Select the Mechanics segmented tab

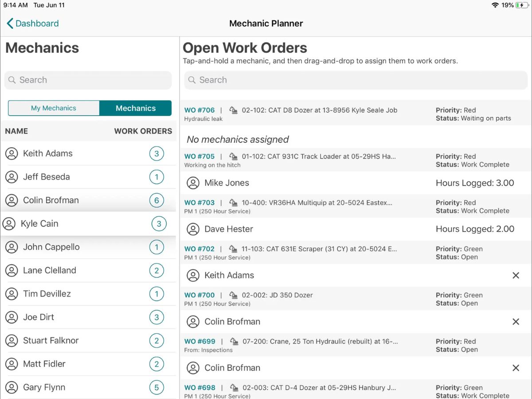coord(136,108)
